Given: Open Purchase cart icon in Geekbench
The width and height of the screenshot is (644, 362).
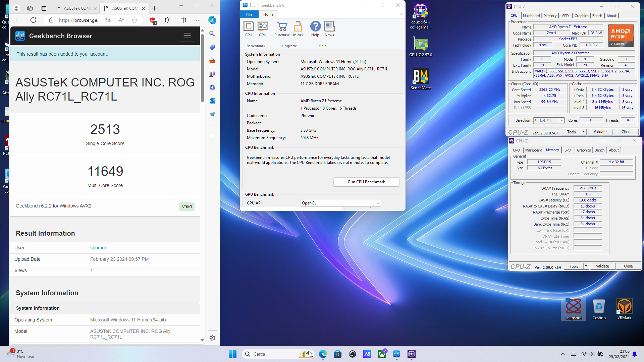Looking at the screenshot, I should click(282, 28).
